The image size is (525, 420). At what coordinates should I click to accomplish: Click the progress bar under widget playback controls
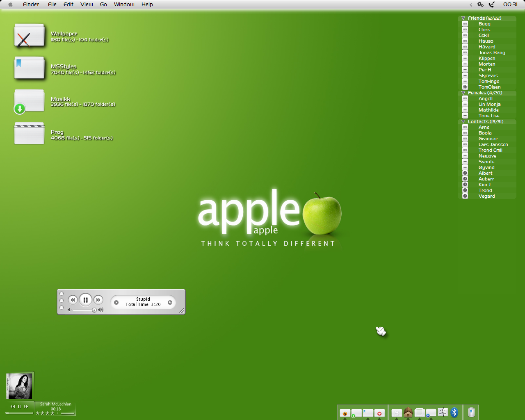[19, 413]
